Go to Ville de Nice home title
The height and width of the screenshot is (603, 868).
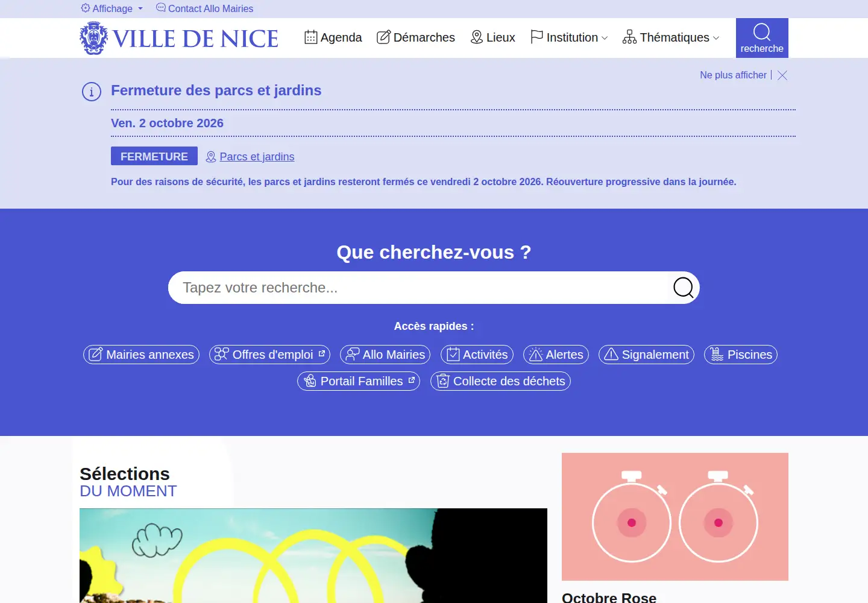195,39
